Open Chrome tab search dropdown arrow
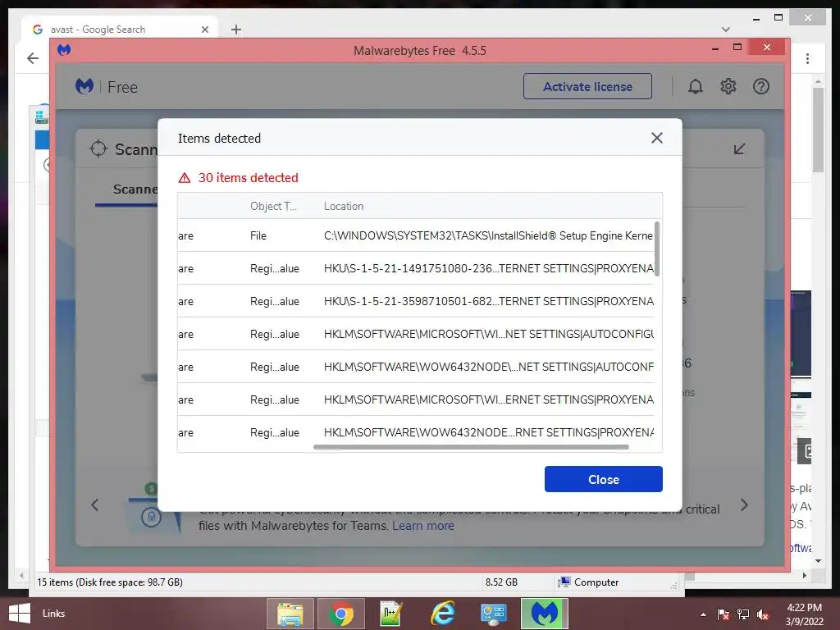The image size is (840, 630). [725, 30]
